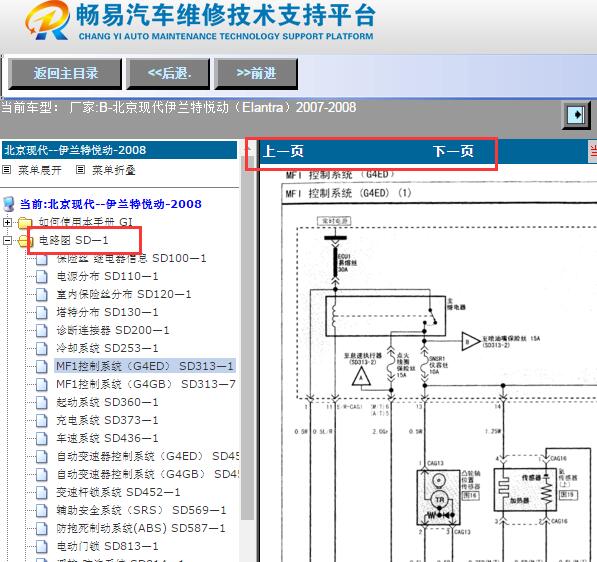
Task: Click document icon of 电动门锁 SD813-1
Action: pos(42,546)
